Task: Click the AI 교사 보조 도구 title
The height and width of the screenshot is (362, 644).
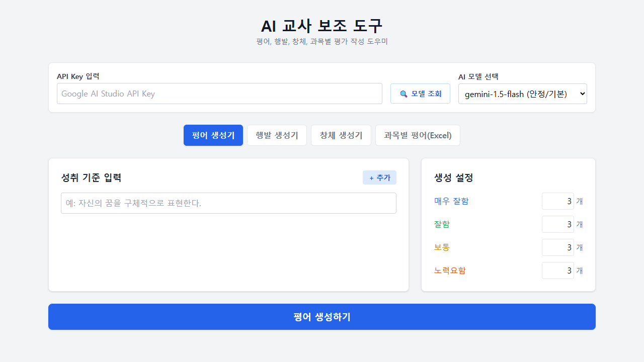Action: click(x=322, y=26)
